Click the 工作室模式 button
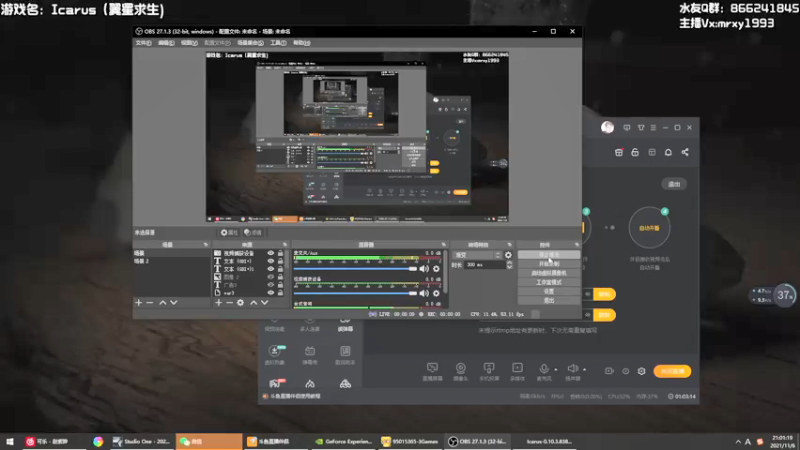 549,282
